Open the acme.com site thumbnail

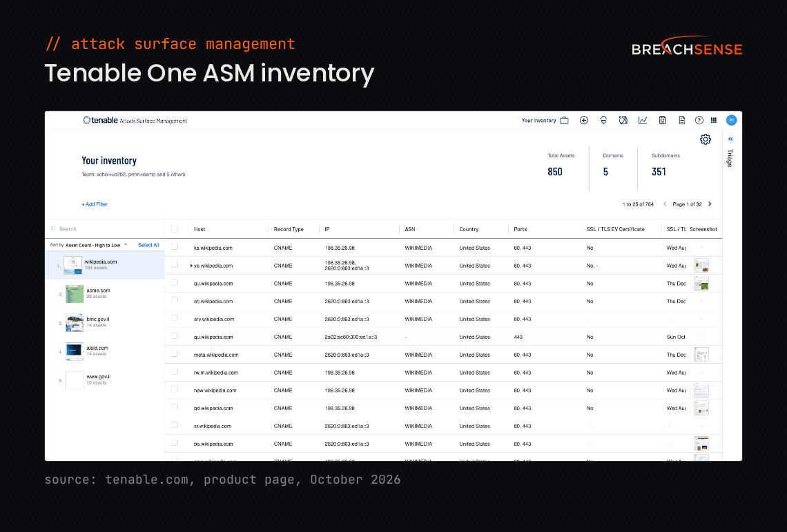click(75, 294)
